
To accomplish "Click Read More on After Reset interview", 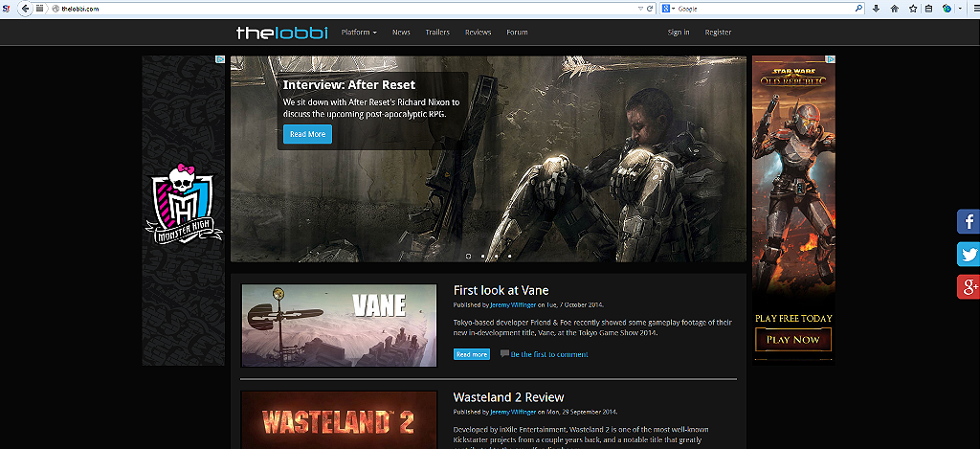I will [x=307, y=134].
